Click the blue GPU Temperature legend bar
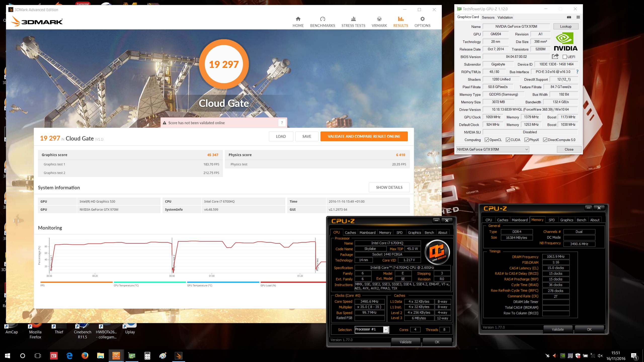This screenshot has height=362, width=644. (223, 282)
